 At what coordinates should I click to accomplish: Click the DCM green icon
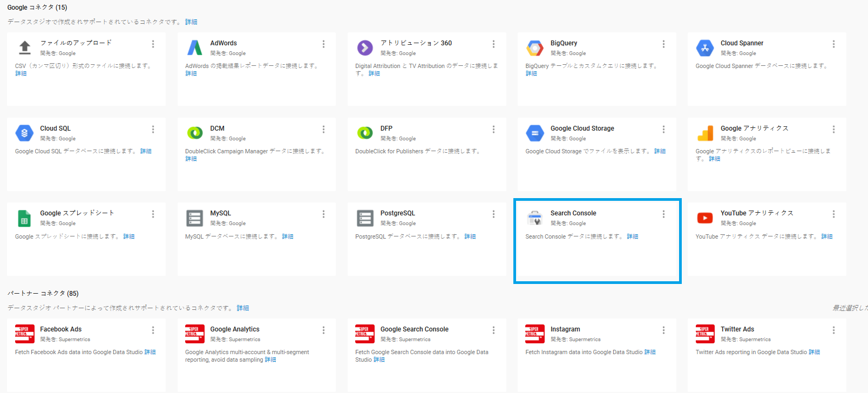(x=195, y=133)
